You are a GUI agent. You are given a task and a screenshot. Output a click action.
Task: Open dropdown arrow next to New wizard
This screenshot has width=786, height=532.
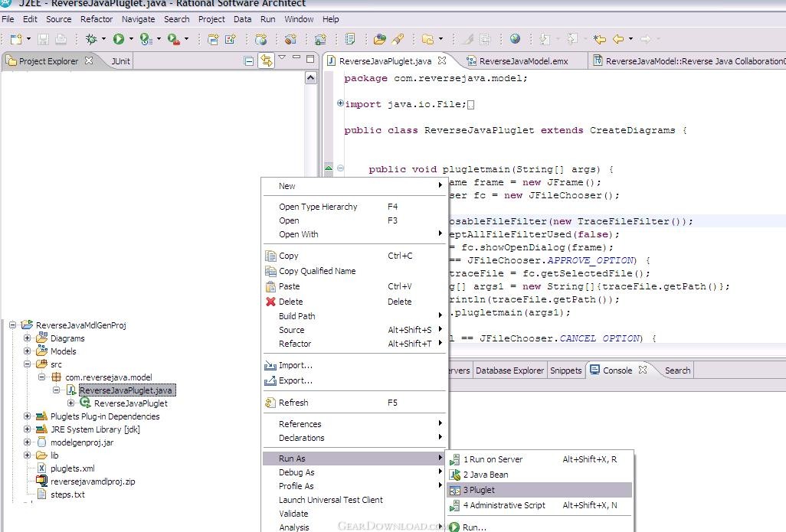coord(28,39)
